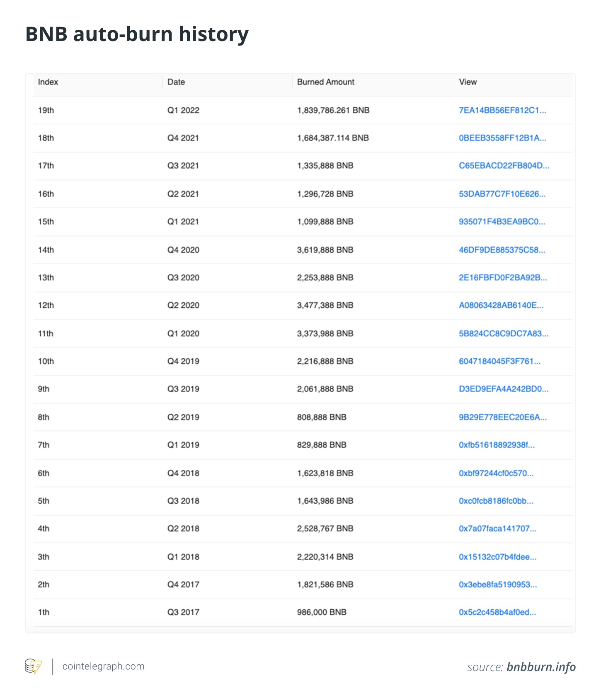Click the Cointelegraph logo icon
Screen dimensions: 601x700
tap(33, 666)
